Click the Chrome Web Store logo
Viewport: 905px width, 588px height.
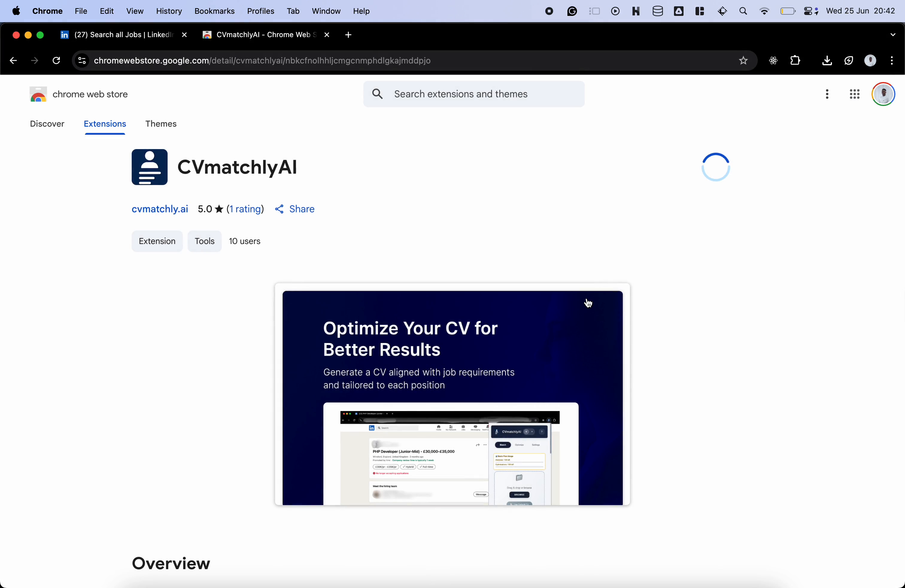click(38, 94)
